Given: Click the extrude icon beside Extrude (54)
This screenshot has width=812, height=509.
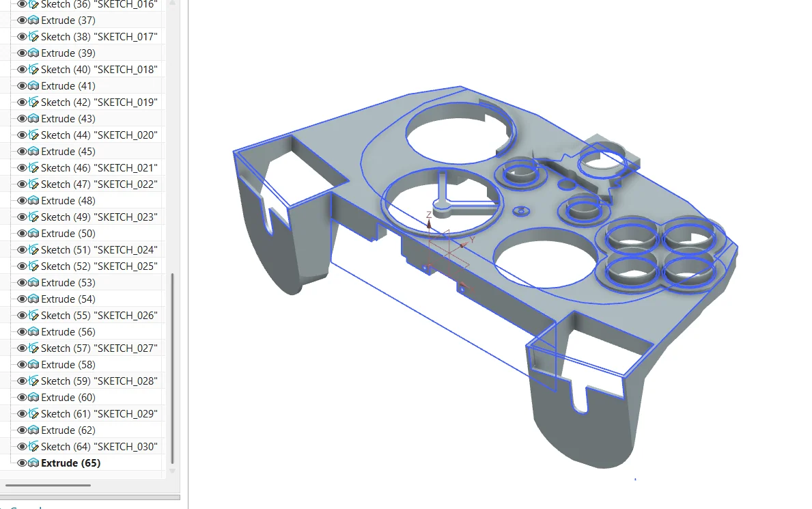Looking at the screenshot, I should 33,299.
